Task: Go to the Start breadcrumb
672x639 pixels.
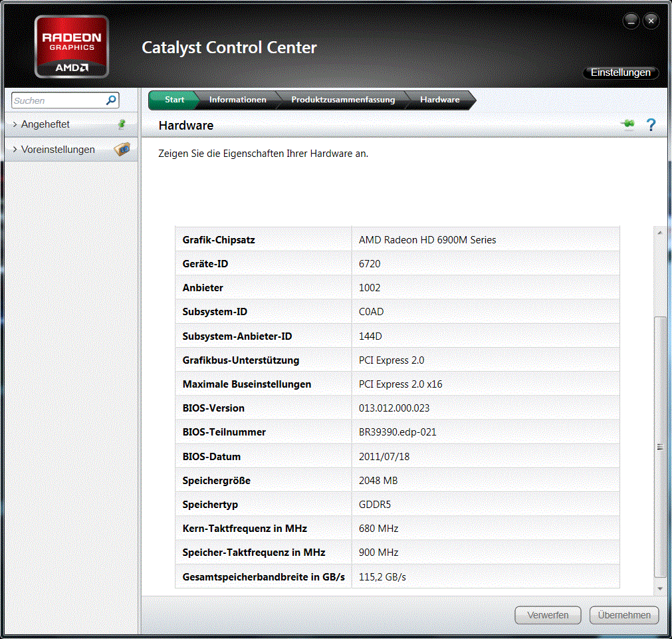Action: point(174,100)
